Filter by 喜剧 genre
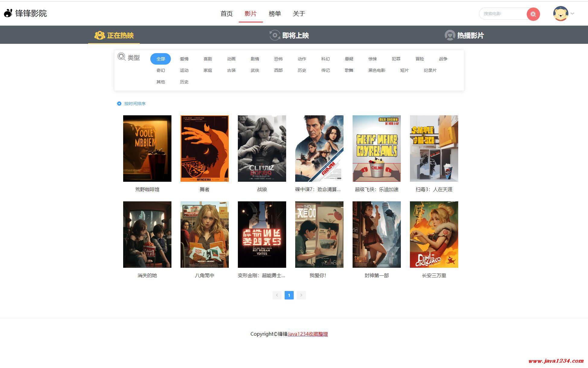Image resolution: width=588 pixels, height=368 pixels. pos(208,59)
